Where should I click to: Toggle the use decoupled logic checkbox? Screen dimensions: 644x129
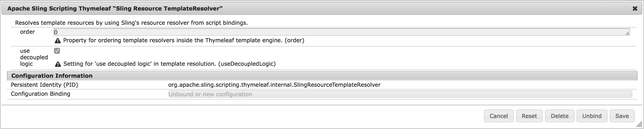(x=57, y=51)
